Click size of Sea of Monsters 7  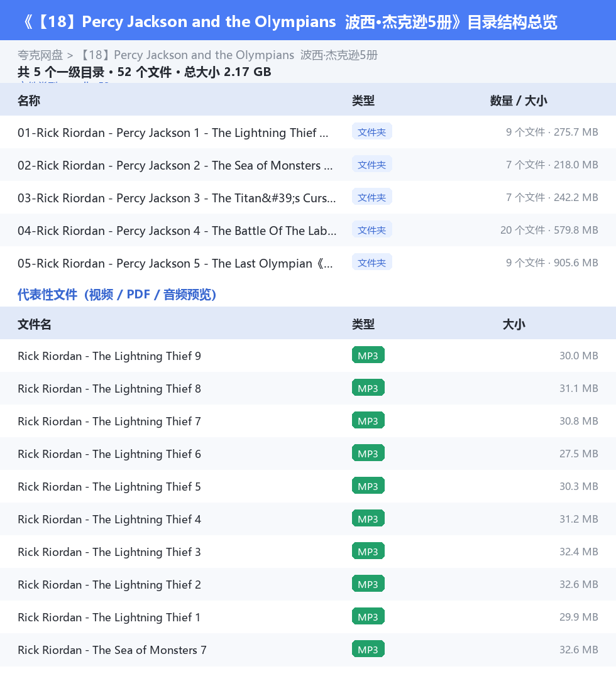tap(579, 650)
